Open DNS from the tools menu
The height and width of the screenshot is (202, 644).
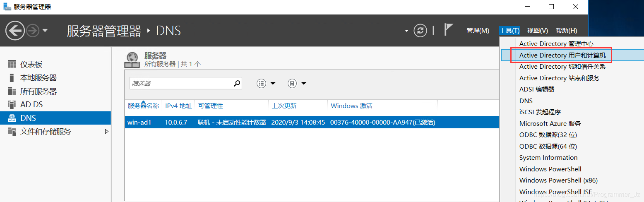[x=526, y=101]
